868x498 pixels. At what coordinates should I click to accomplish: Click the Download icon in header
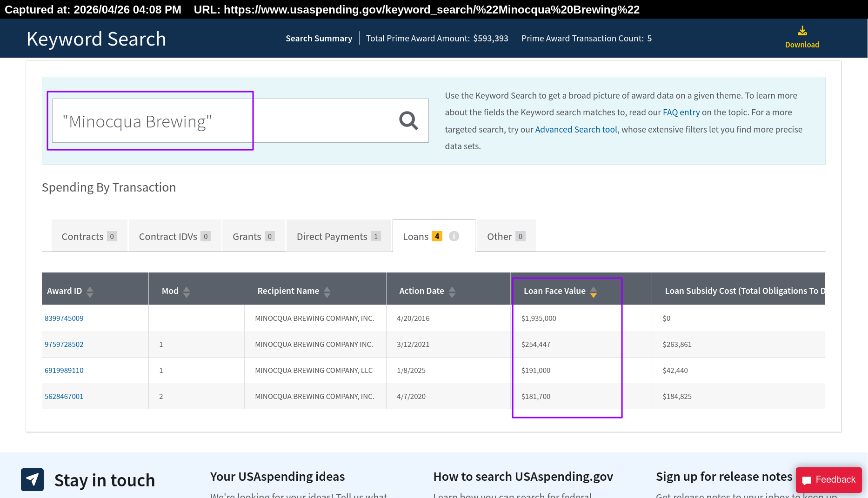coord(802,32)
